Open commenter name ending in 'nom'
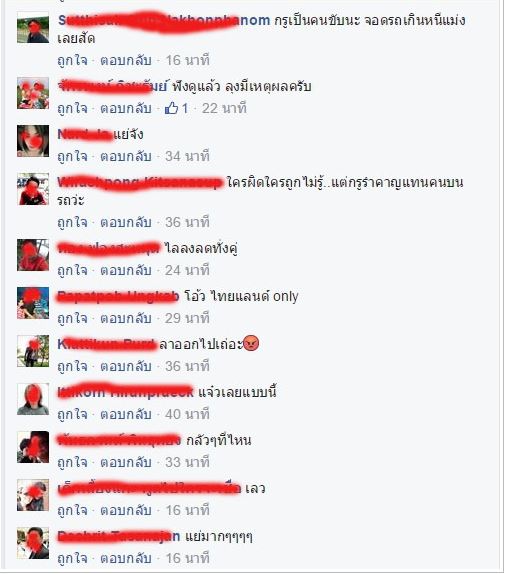The image size is (505, 574). tap(164, 20)
